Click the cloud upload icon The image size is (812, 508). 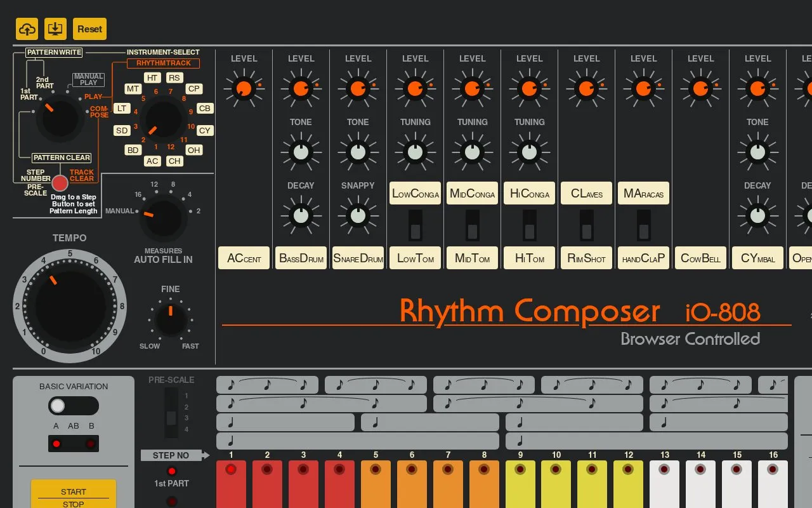(x=27, y=29)
